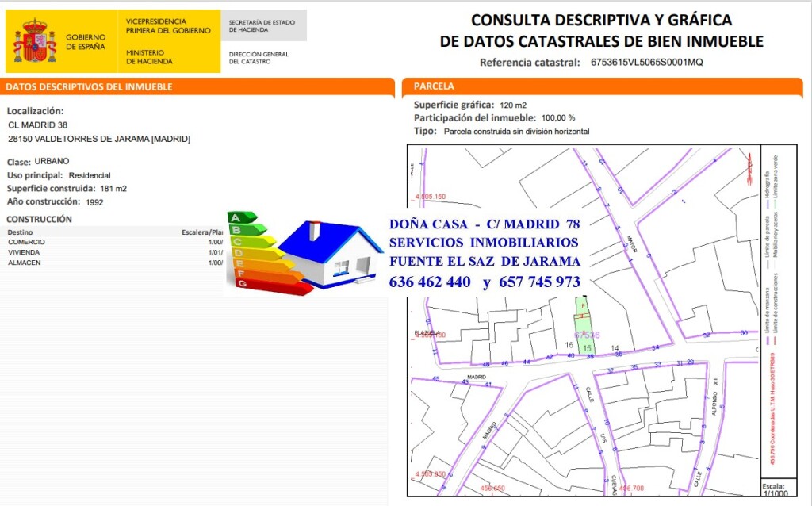
Task: Click the house illustration with blue roof
Action: click(x=330, y=255)
